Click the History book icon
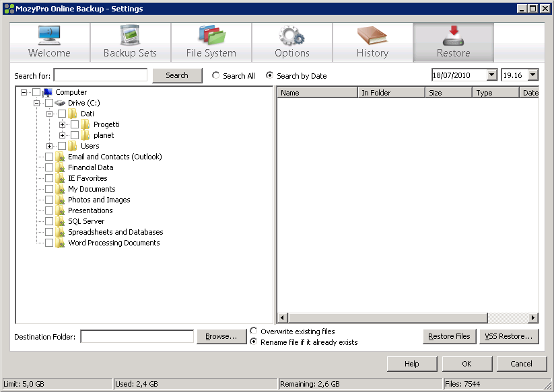The image size is (554, 392). pos(372,35)
